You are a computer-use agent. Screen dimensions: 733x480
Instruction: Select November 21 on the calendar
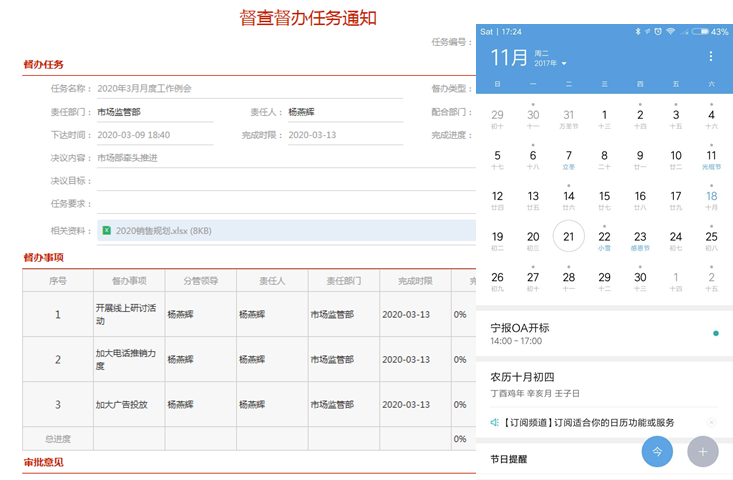pos(568,237)
